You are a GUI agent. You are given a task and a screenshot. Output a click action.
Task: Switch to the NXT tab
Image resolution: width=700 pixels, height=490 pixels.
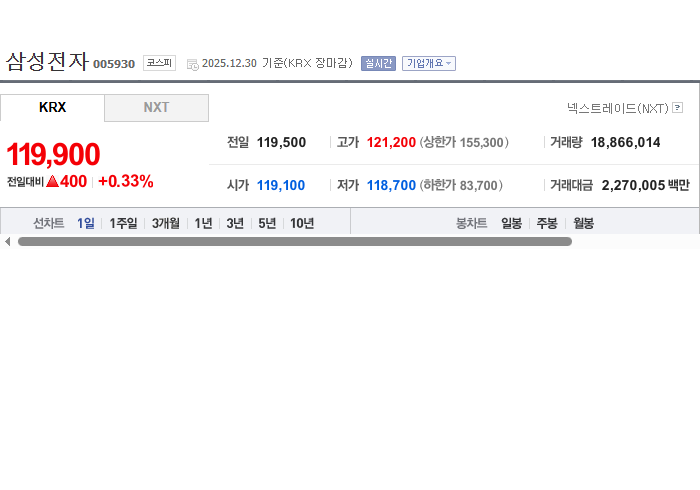156,108
